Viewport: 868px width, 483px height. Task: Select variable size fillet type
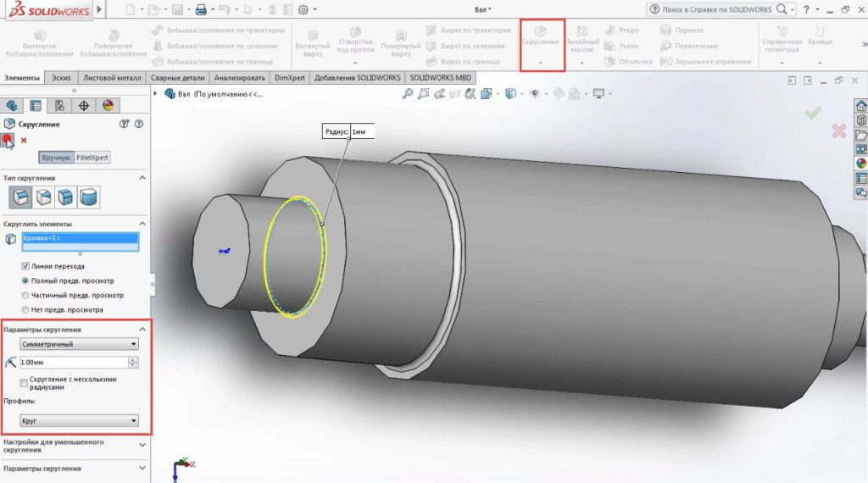(43, 197)
